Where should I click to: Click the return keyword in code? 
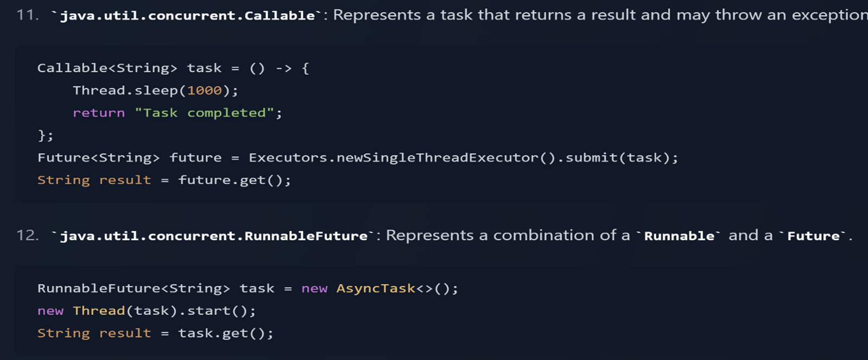coord(99,113)
